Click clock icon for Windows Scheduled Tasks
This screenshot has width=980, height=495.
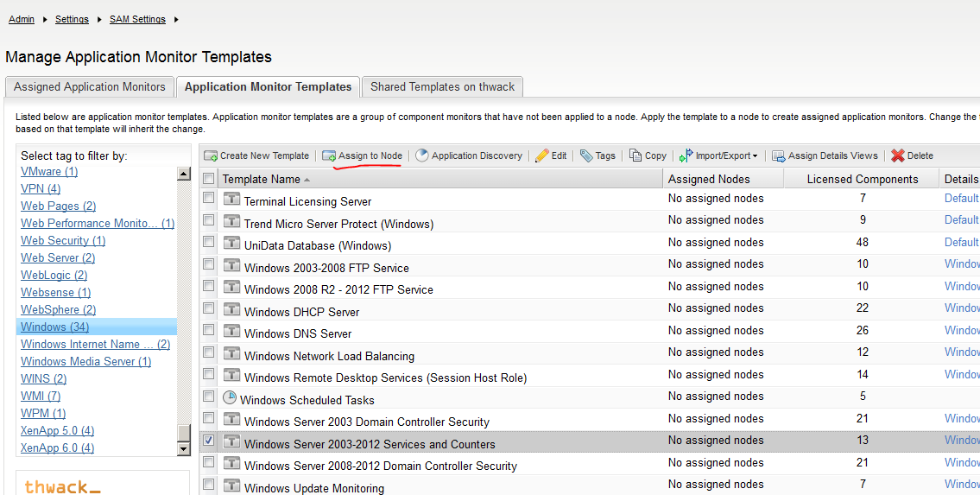tap(230, 397)
